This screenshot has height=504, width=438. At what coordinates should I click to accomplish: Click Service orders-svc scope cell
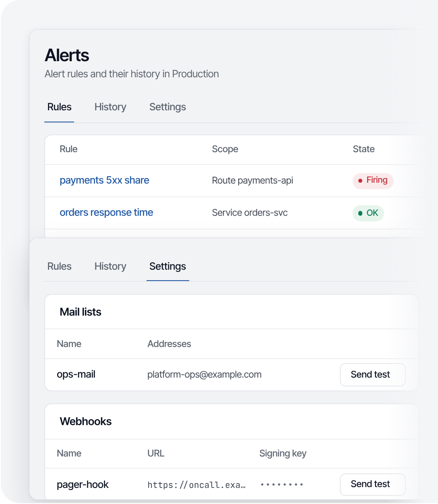(x=250, y=213)
